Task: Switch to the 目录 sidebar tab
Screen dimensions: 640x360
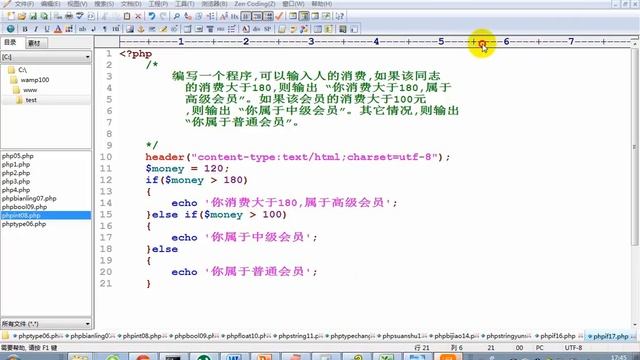Action: pyautogui.click(x=11, y=42)
